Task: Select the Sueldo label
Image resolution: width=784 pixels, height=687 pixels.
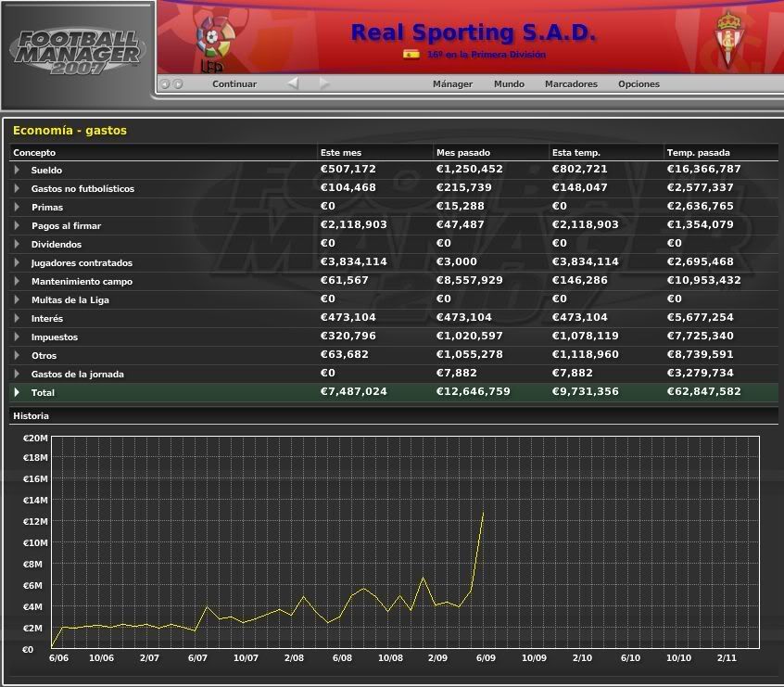Action: (x=46, y=170)
